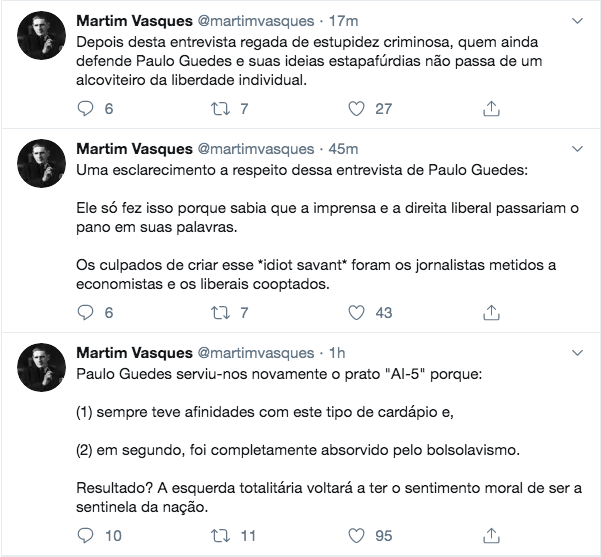Open the more-options chevron on the 1h tweet
Viewport: 601px width, 557px height.
[578, 352]
